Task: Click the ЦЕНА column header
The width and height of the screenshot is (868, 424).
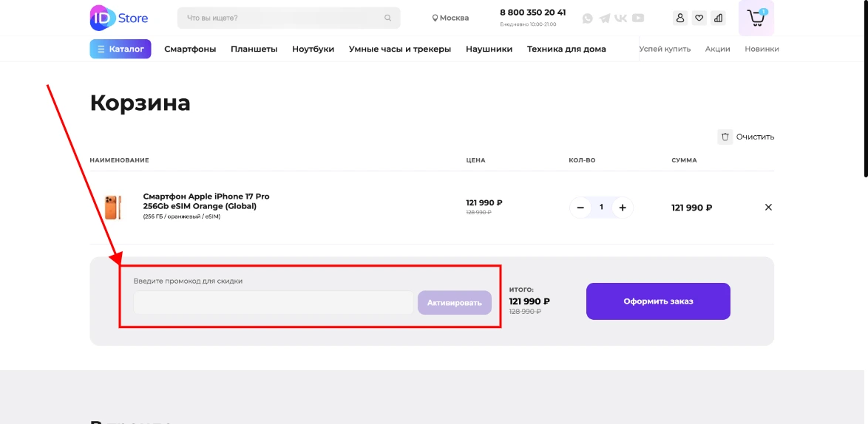Action: (x=475, y=160)
